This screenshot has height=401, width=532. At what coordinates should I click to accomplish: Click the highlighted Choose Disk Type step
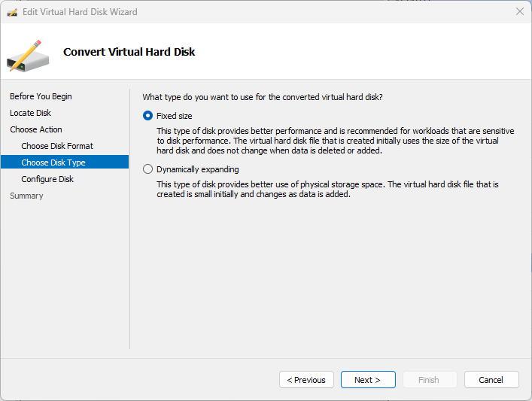[53, 163]
